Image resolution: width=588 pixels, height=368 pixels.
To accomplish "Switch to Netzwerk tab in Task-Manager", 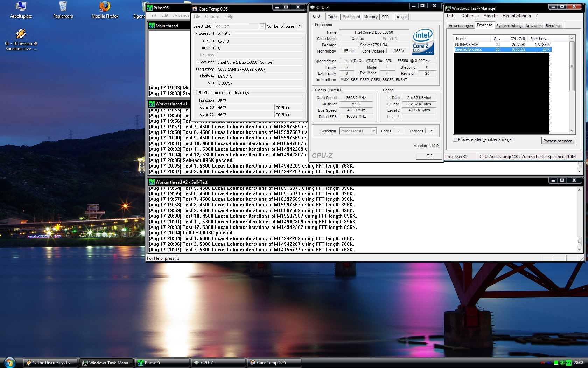I will [x=533, y=26].
